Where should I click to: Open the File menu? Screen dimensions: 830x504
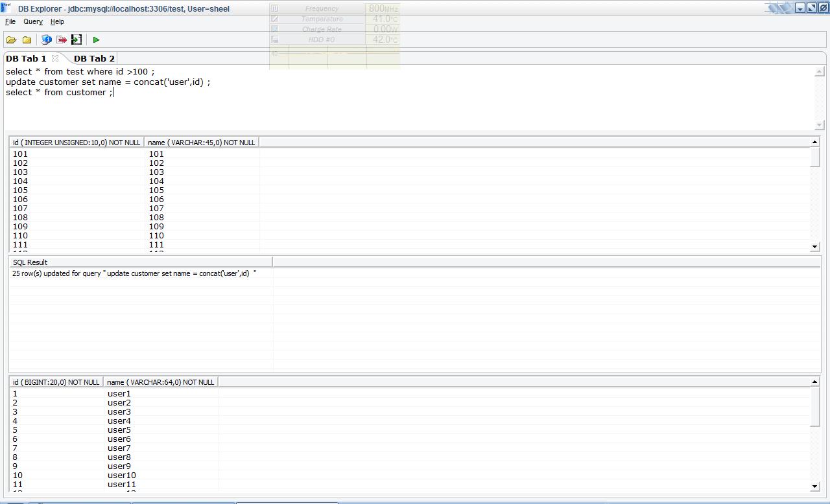(10, 21)
